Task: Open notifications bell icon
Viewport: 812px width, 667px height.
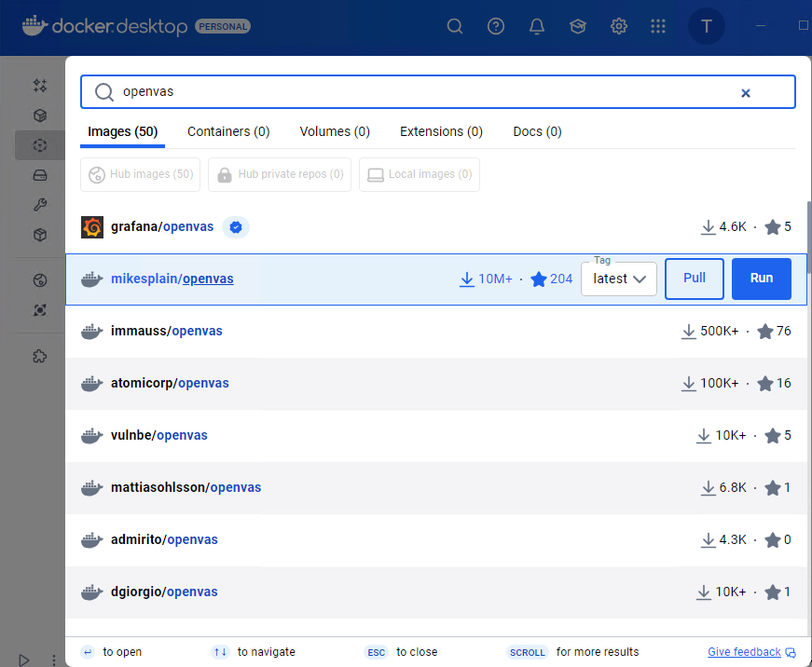Action: pyautogui.click(x=536, y=26)
